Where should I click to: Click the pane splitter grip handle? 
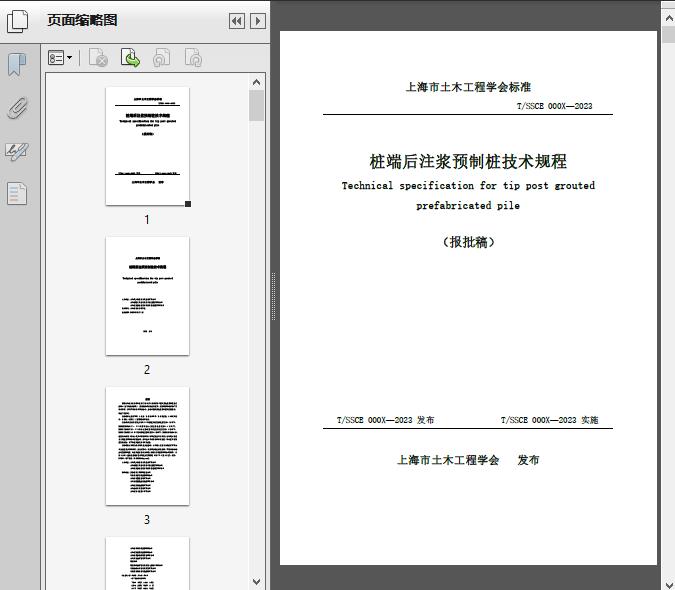click(x=273, y=296)
